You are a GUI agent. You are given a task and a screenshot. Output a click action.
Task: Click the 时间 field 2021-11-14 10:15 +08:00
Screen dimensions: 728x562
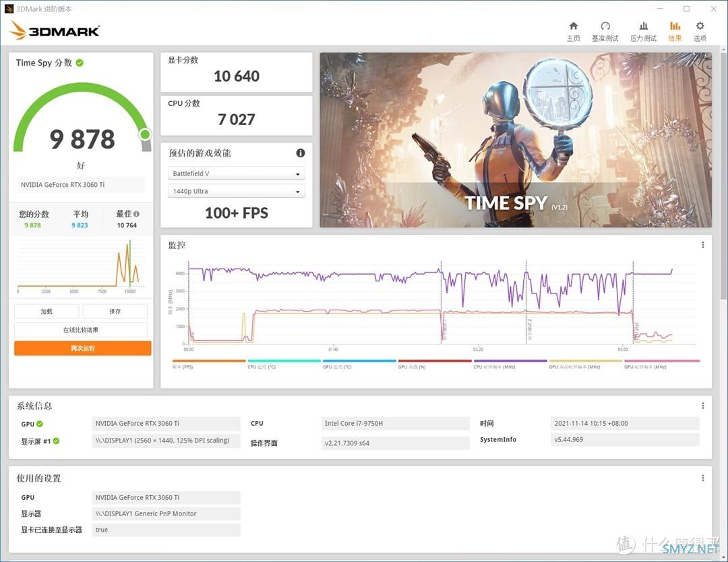(624, 424)
